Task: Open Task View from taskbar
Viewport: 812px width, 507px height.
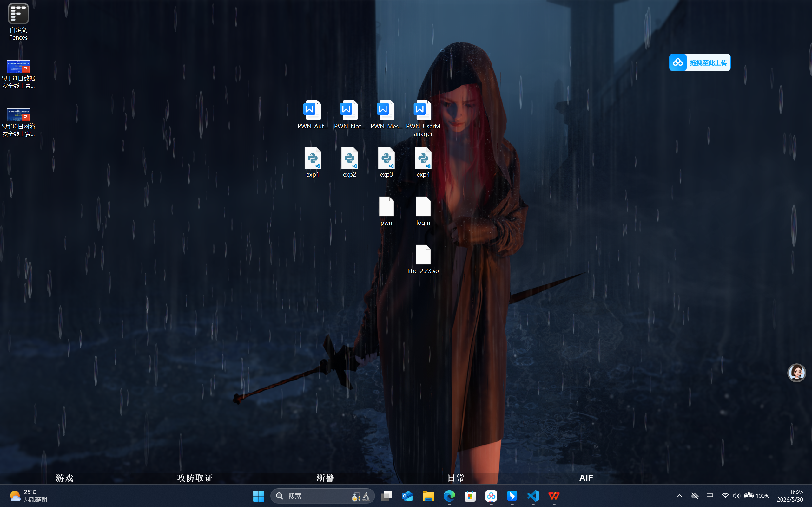Action: 386,496
